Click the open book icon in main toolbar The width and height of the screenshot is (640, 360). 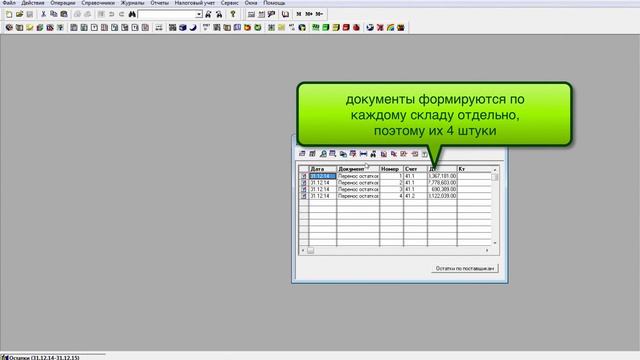coord(285,14)
